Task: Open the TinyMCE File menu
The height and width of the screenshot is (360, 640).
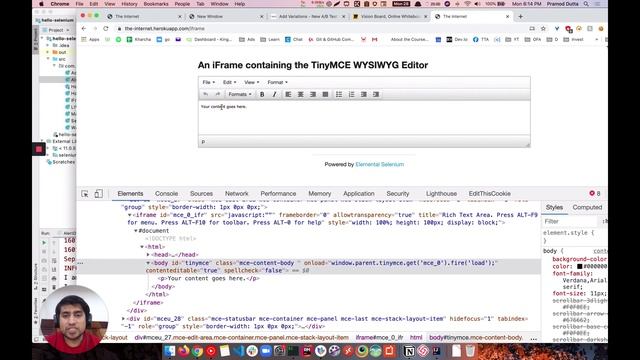Action: click(209, 82)
